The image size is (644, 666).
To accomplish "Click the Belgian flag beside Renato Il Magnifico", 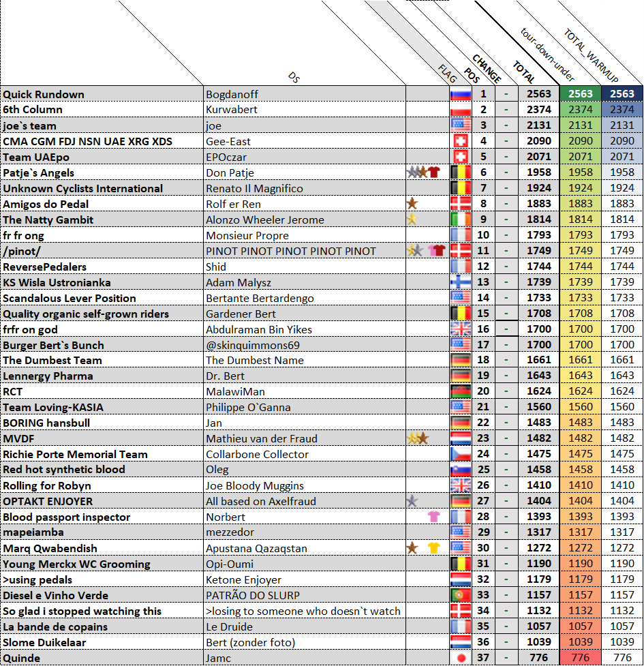I will click(461, 187).
